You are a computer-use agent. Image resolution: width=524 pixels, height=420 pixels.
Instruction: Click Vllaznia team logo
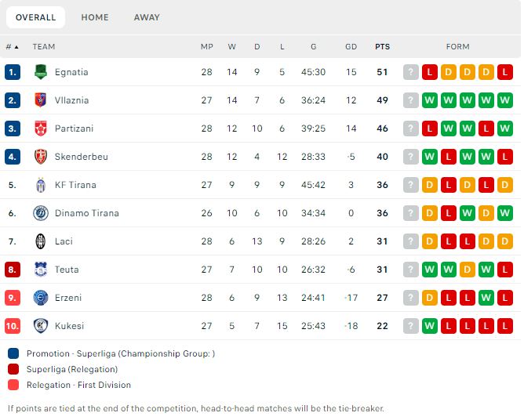41,100
